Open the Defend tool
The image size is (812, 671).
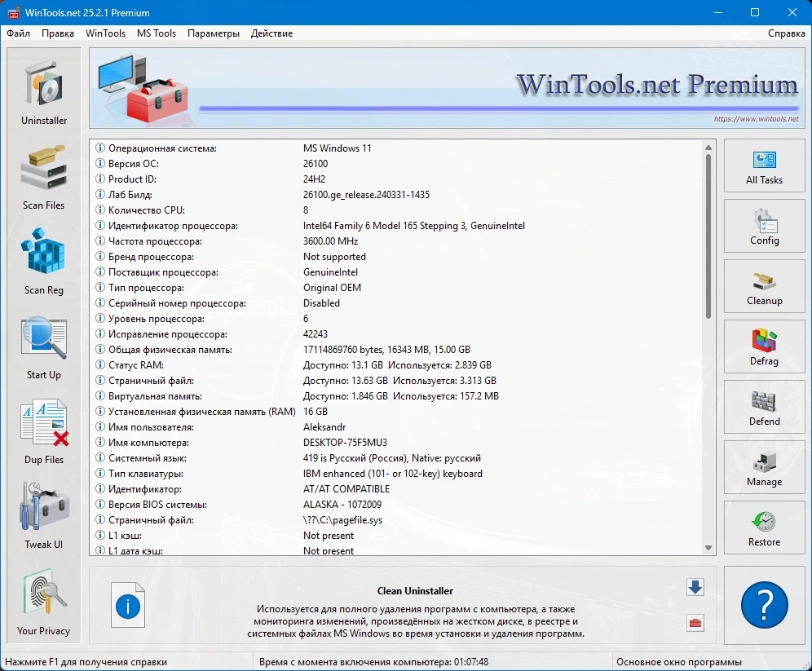pos(764,407)
